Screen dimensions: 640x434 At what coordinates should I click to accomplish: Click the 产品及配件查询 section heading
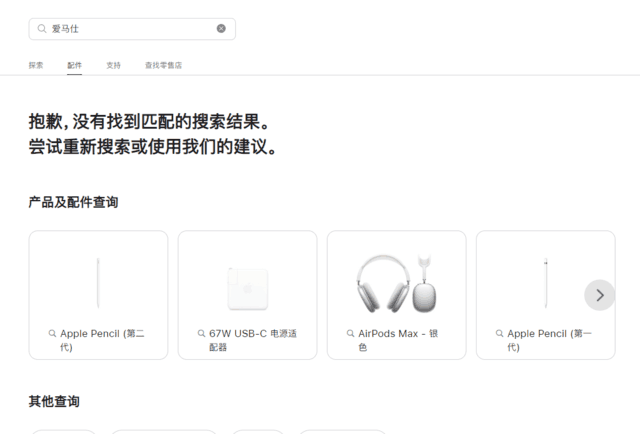[73, 202]
